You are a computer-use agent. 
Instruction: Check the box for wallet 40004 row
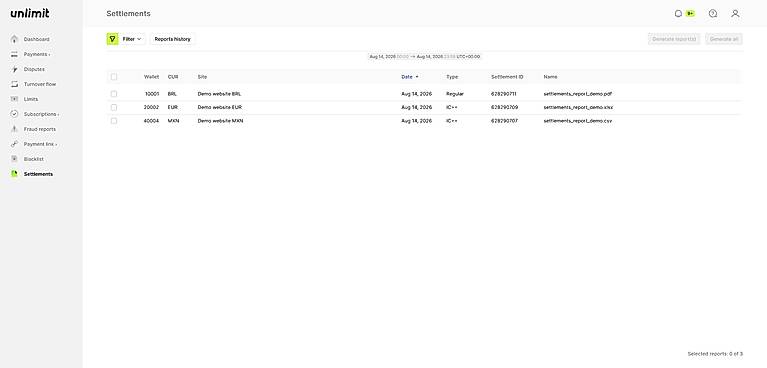(114, 121)
